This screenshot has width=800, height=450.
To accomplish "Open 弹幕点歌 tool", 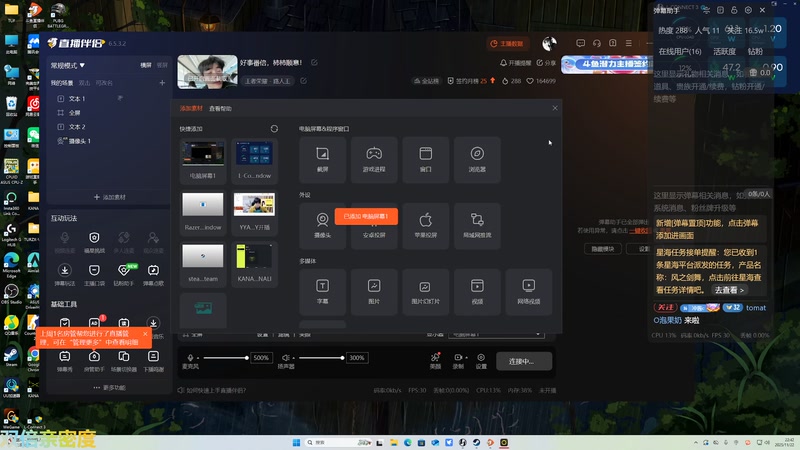I will point(154,274).
